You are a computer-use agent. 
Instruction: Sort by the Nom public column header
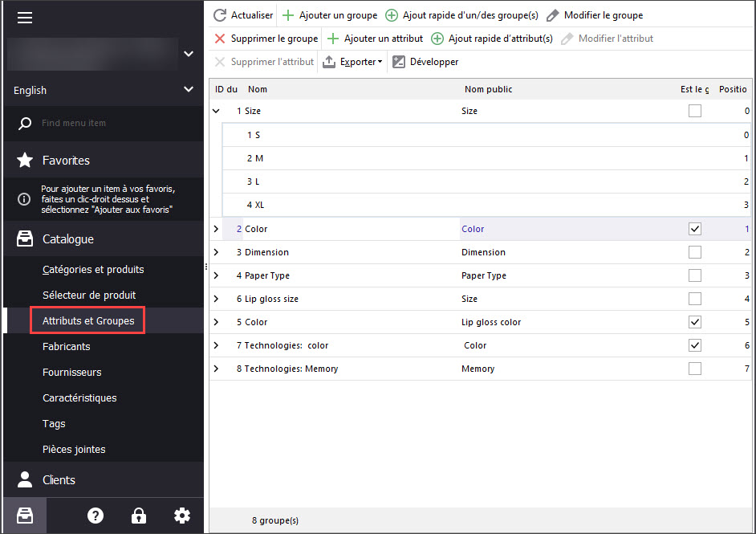point(489,89)
